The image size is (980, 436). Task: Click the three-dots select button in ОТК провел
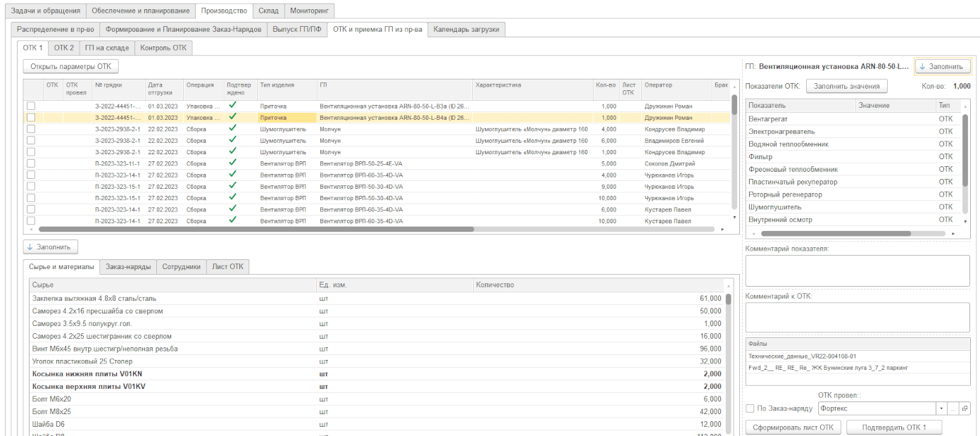pos(953,409)
